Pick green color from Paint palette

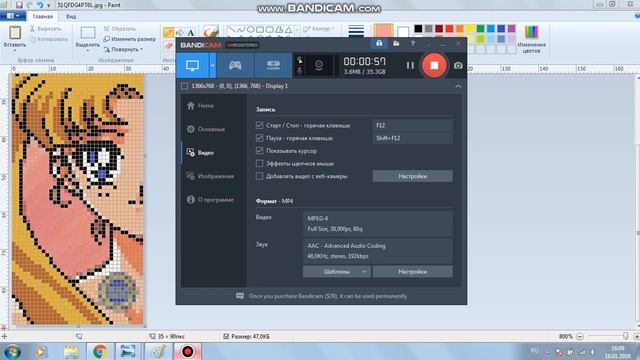(x=480, y=29)
